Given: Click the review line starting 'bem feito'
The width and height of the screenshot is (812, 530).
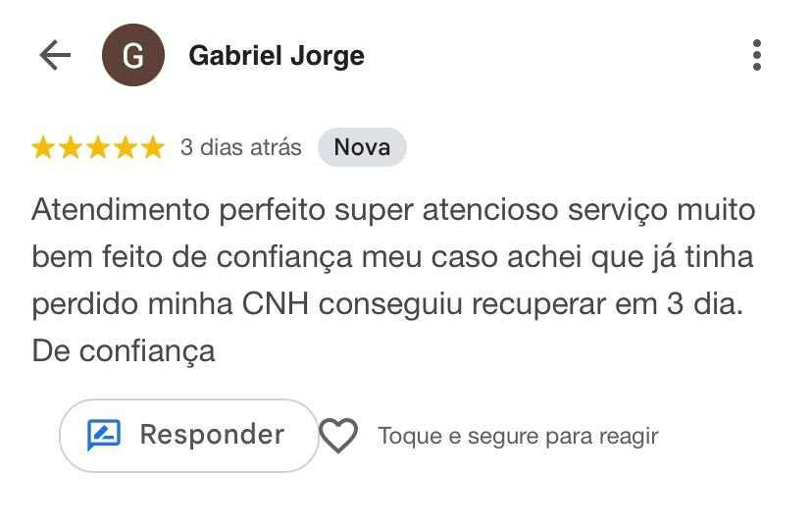Looking at the screenshot, I should click(x=391, y=256).
